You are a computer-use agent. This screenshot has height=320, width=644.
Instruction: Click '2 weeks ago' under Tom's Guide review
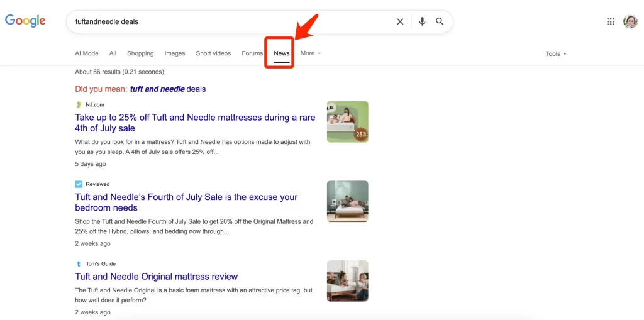coord(93,312)
